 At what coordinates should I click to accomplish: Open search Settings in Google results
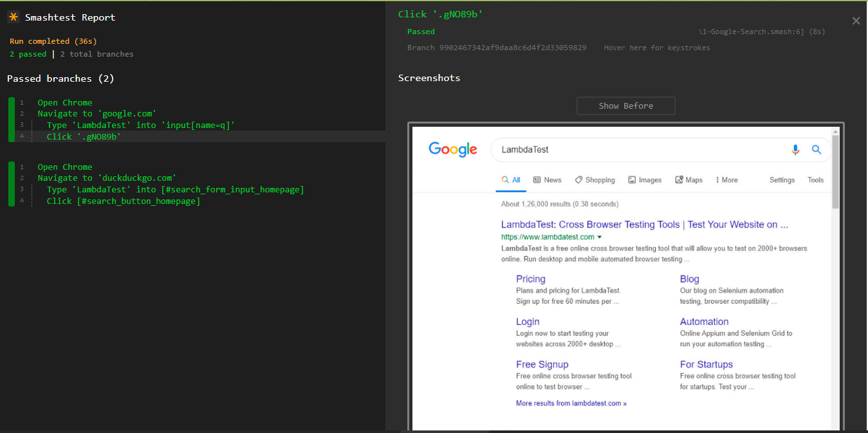point(782,180)
